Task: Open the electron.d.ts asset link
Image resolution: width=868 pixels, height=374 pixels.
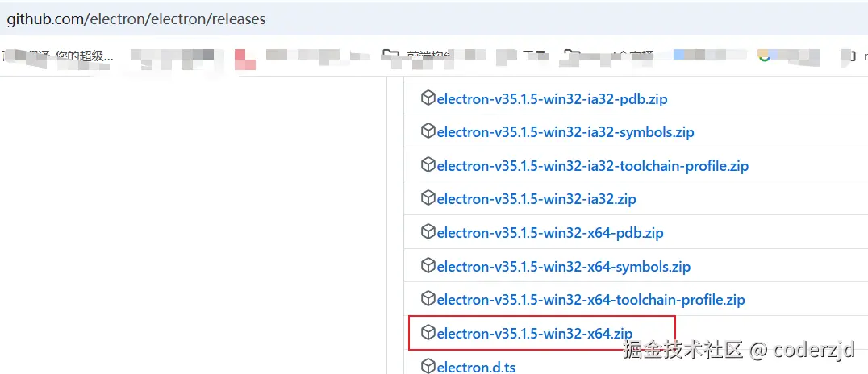Action: point(476,367)
